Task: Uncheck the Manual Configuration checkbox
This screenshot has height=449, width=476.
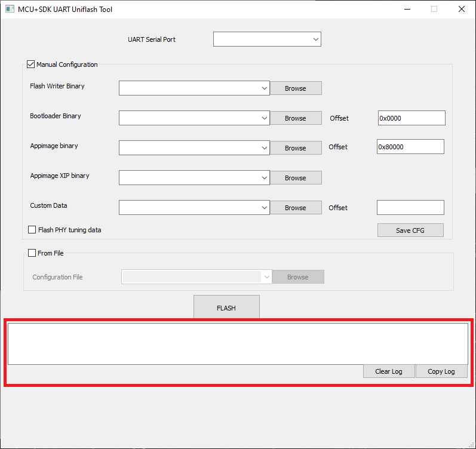Action: (x=31, y=64)
